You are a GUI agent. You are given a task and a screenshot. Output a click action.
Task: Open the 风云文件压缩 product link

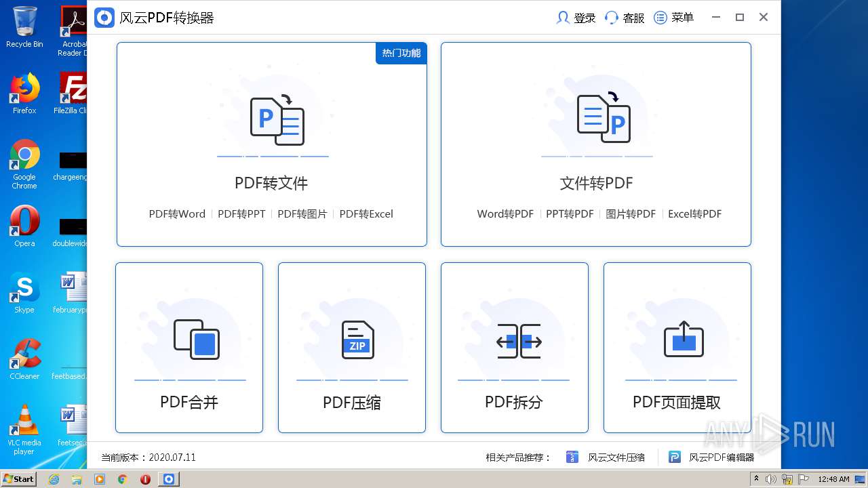[x=616, y=457]
